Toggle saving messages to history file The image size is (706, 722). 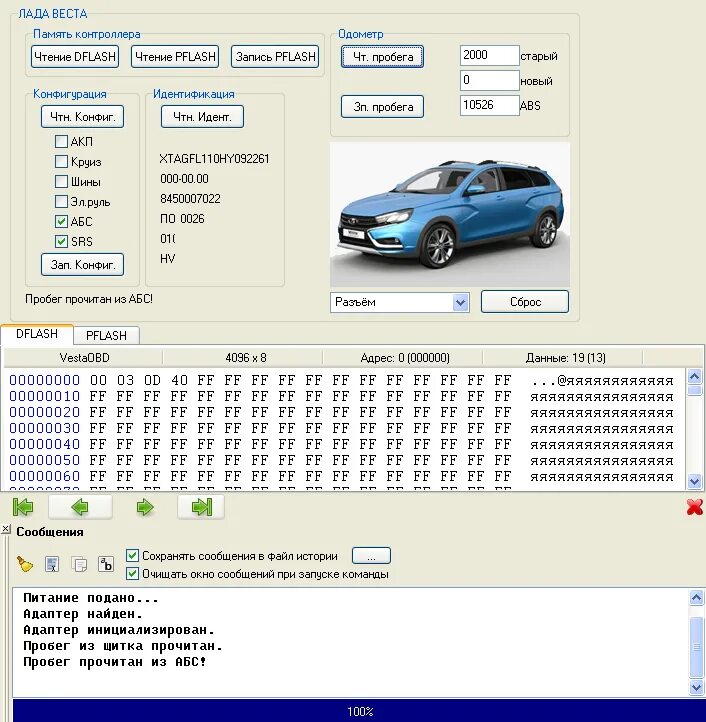[132, 555]
